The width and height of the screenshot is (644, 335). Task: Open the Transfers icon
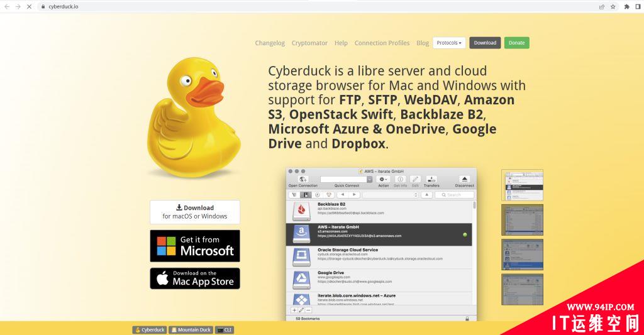coord(431,179)
